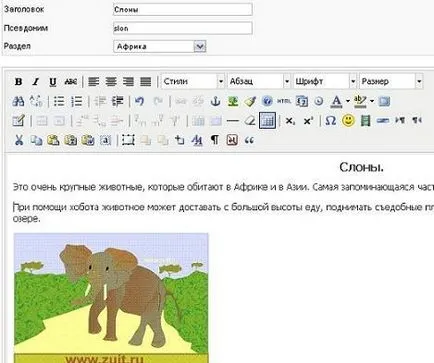Expand background color picker arrow

pos(372,101)
